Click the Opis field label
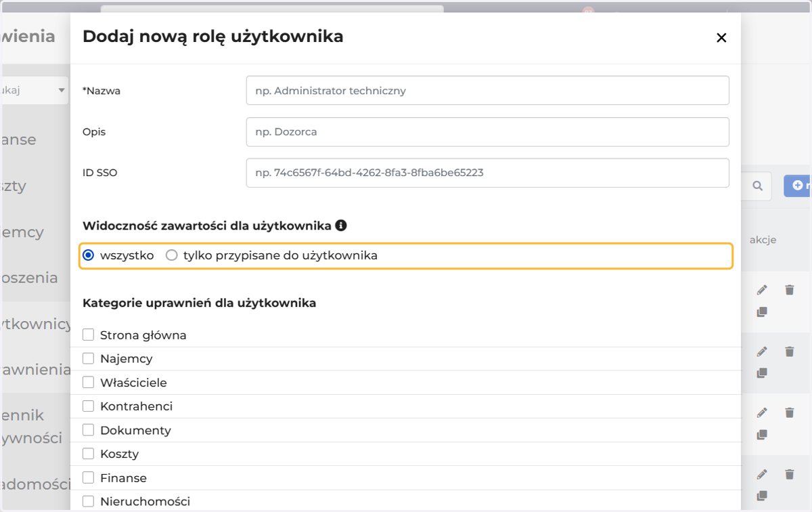The width and height of the screenshot is (812, 512). point(94,132)
